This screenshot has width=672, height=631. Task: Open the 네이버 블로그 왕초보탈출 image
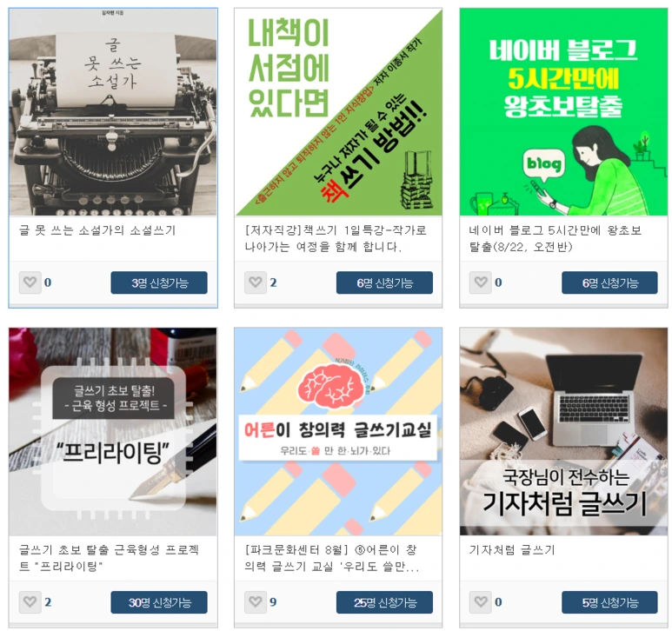(x=563, y=112)
